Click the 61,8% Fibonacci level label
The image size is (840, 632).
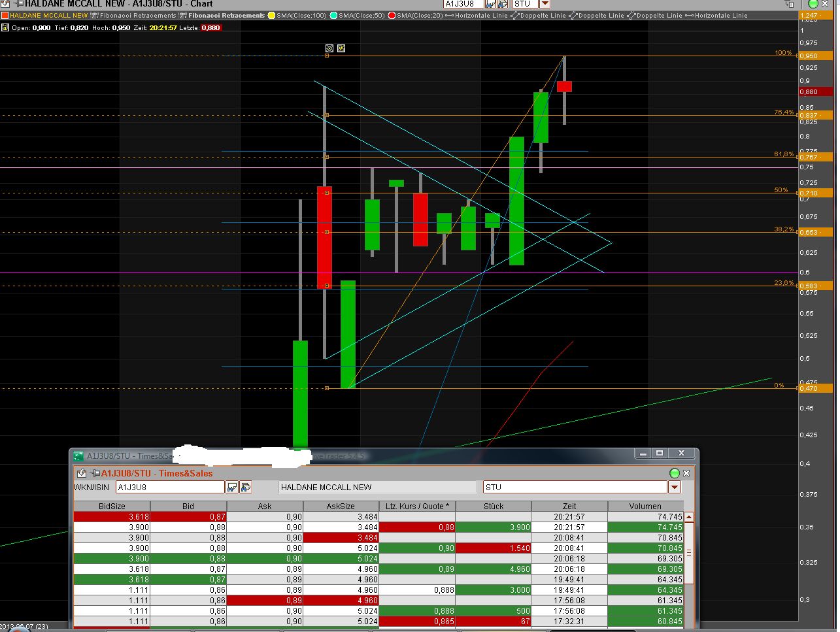click(784, 154)
